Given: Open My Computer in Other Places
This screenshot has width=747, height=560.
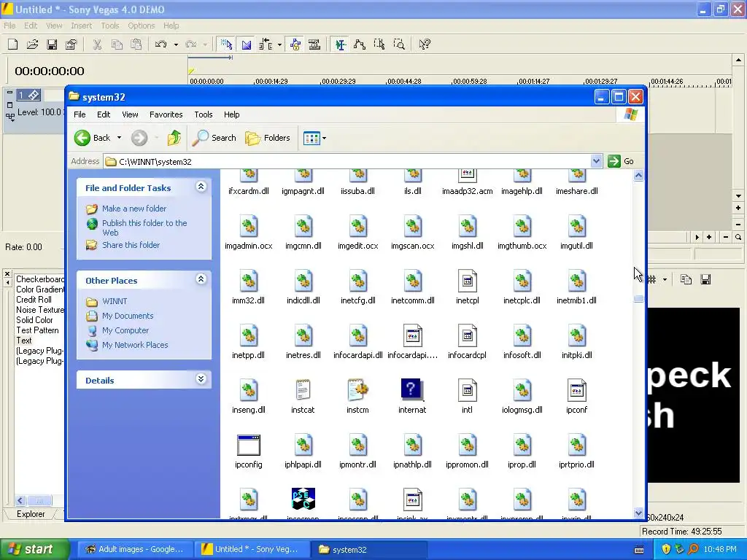Looking at the screenshot, I should pyautogui.click(x=125, y=330).
